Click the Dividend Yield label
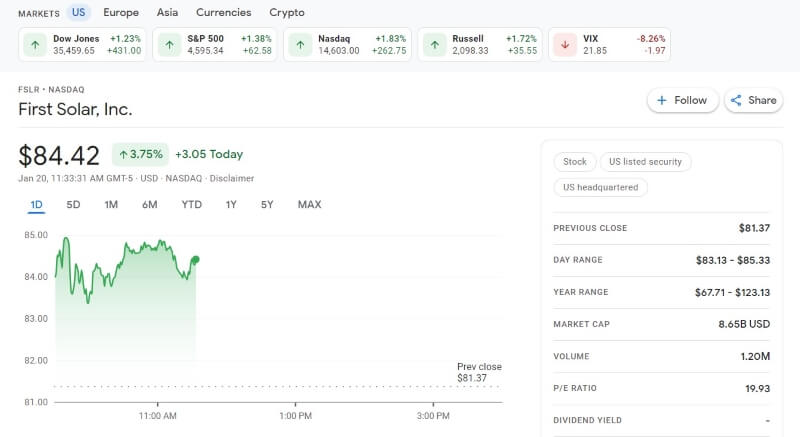Screen dimensions: 800x437 point(587,420)
